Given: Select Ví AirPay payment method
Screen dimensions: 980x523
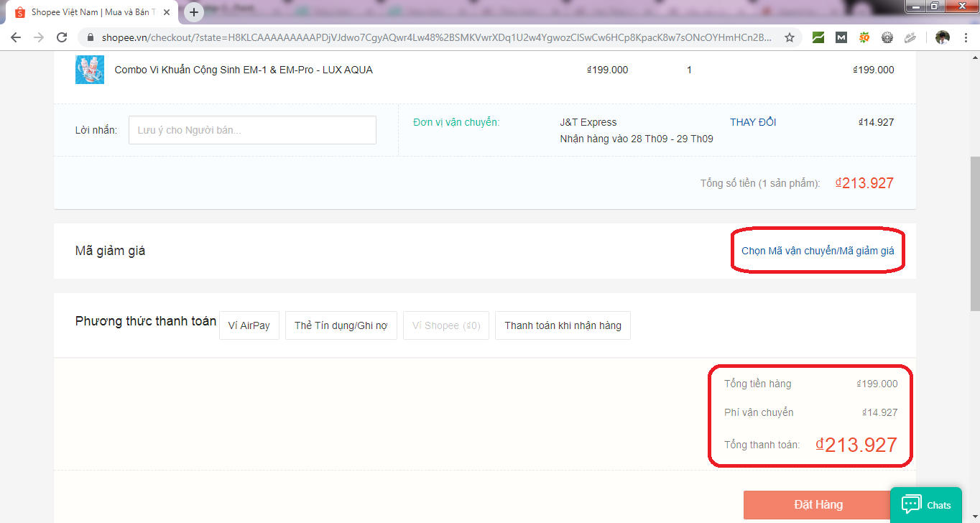Looking at the screenshot, I should [249, 325].
